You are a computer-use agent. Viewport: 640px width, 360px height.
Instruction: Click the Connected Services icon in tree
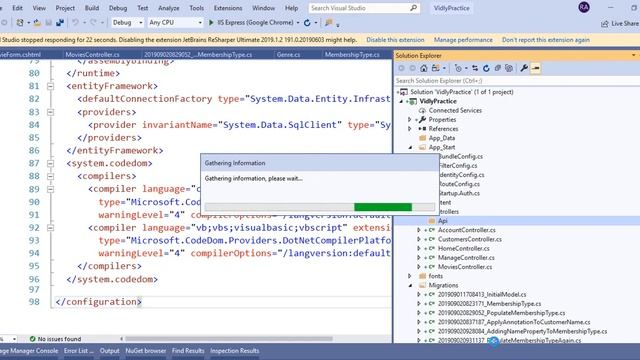click(x=422, y=110)
